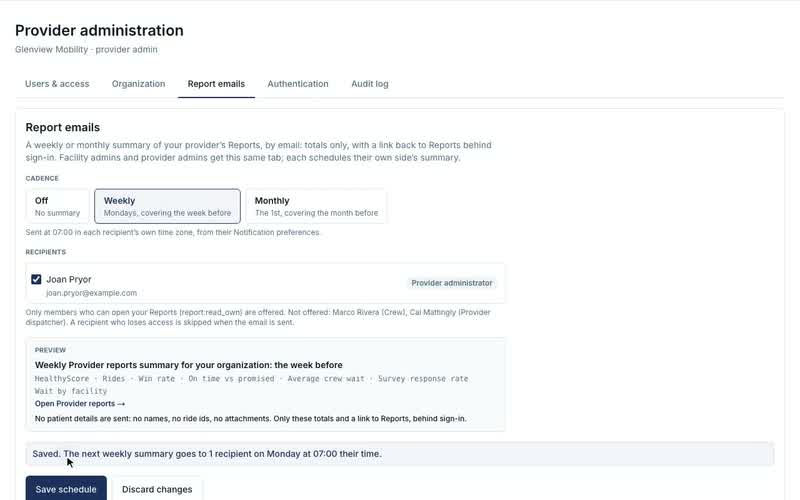Pick the Monthly cadence option
Image resolution: width=800 pixels, height=500 pixels.
coord(316,206)
